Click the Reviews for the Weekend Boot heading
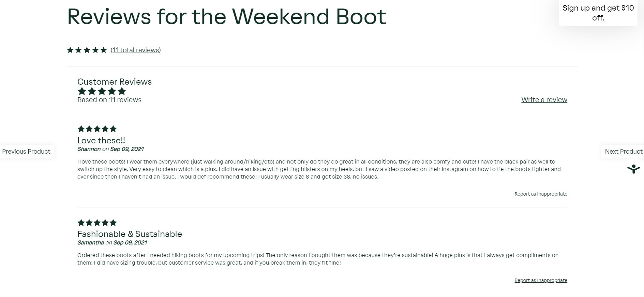The height and width of the screenshot is (297, 644). (x=226, y=16)
